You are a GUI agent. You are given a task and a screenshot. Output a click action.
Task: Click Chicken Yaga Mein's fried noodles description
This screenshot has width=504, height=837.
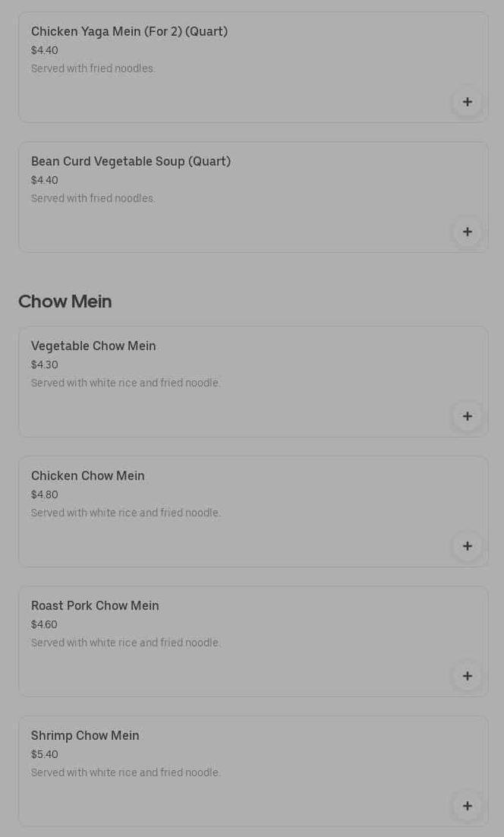(93, 68)
